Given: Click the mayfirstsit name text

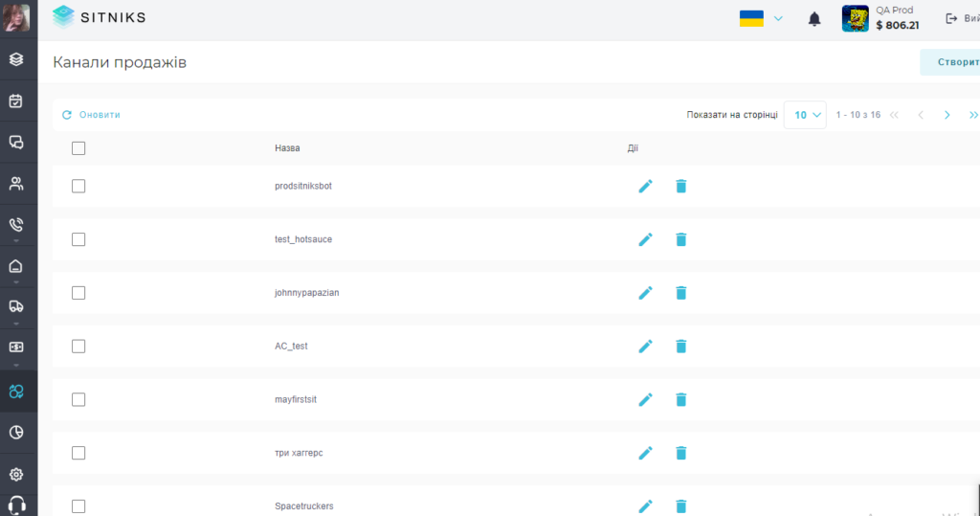Looking at the screenshot, I should tap(296, 399).
